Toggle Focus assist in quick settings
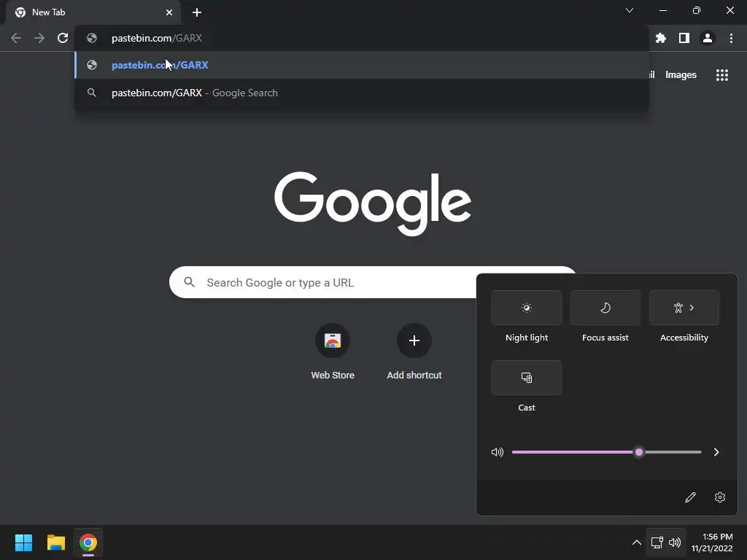This screenshot has height=560, width=747. 605,308
